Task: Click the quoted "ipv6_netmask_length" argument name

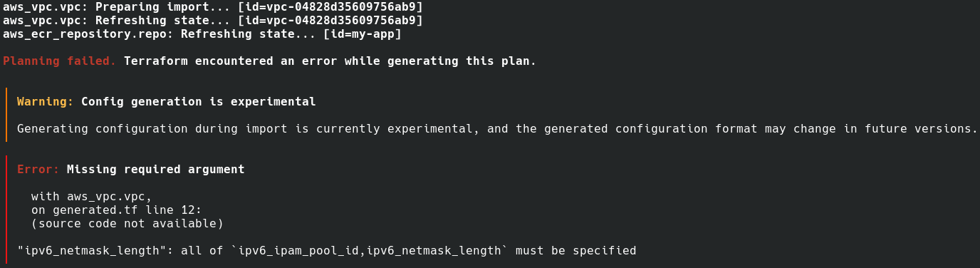Action: (92, 251)
